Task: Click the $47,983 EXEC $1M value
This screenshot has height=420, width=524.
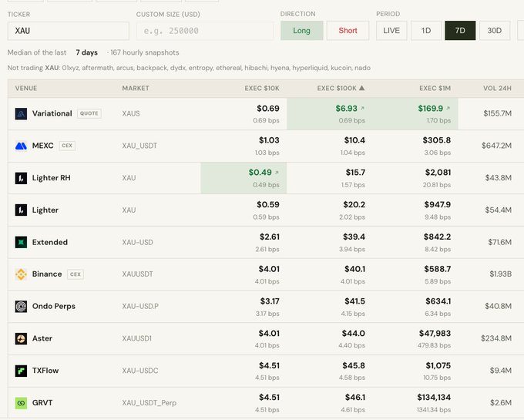Action: [435, 334]
